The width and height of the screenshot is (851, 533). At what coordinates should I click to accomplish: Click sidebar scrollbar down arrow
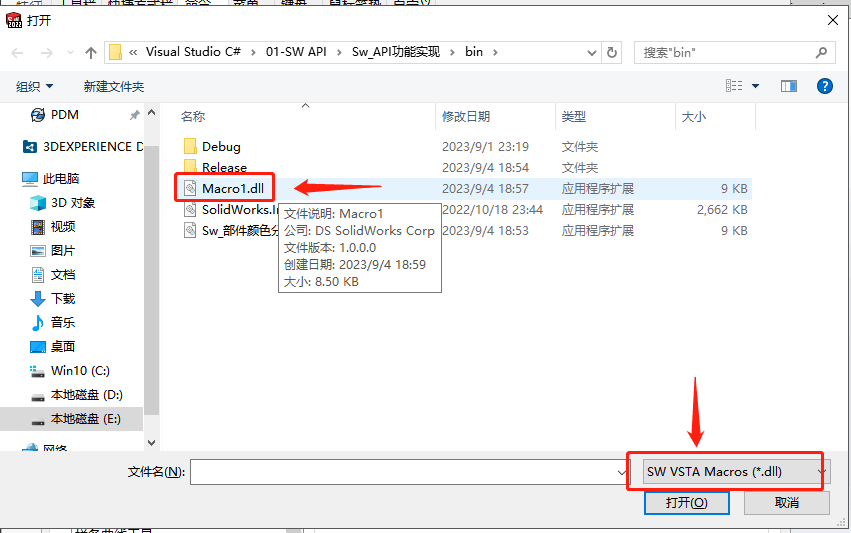(151, 443)
